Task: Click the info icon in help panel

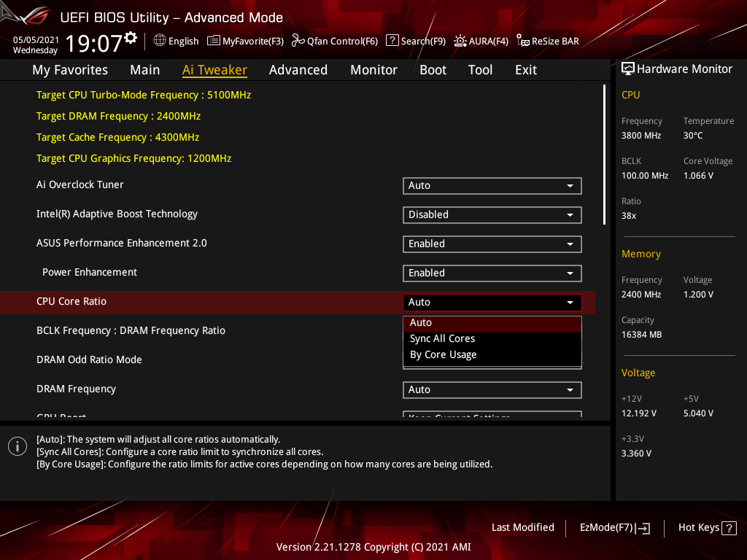Action: [x=18, y=446]
